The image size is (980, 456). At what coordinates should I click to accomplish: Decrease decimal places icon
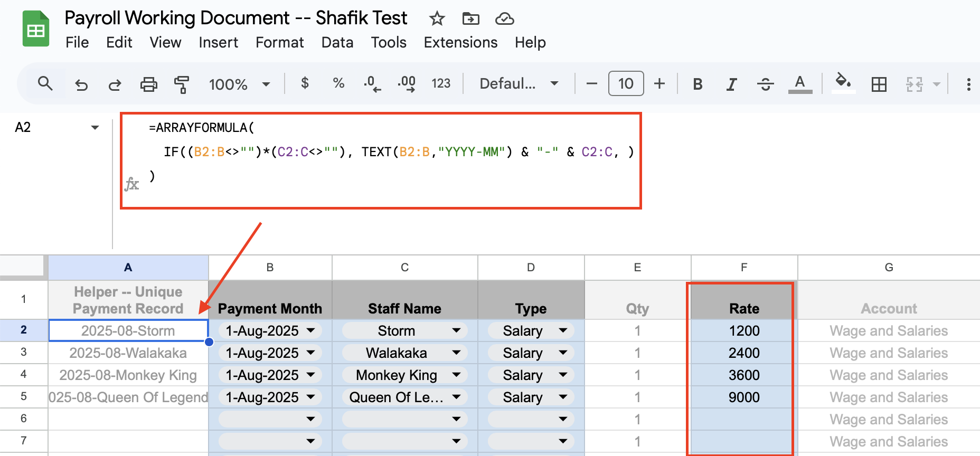[372, 84]
